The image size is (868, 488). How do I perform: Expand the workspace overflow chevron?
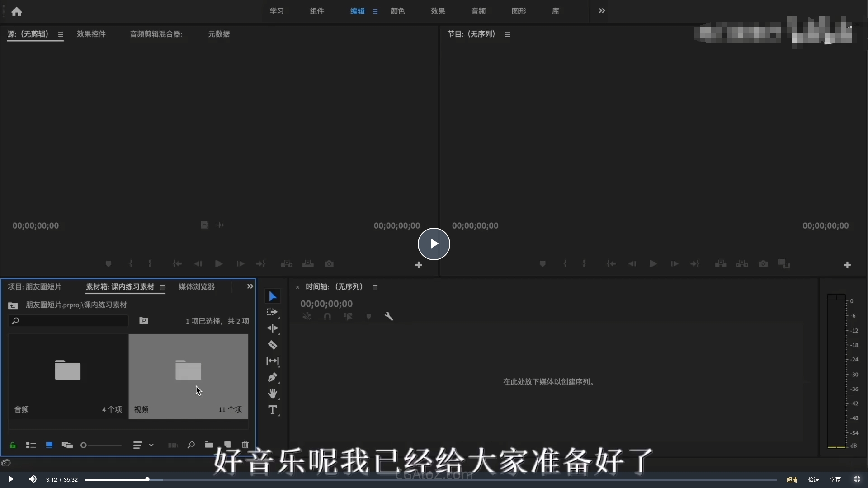[602, 11]
